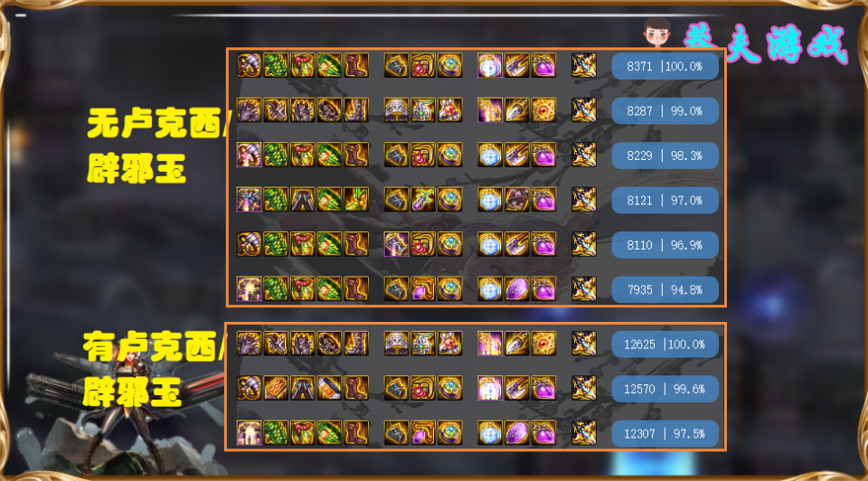Click the pen nib icon in the 8287 row

pyautogui.click(x=516, y=110)
